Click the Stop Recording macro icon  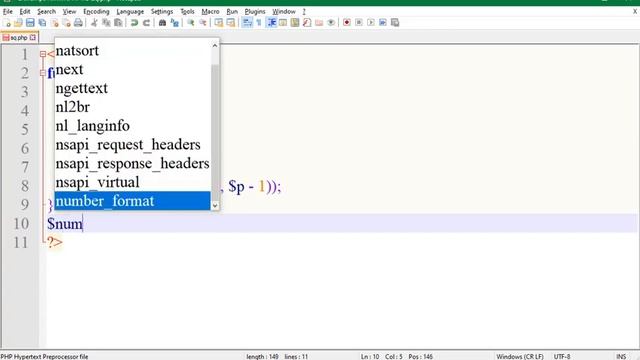click(359, 23)
